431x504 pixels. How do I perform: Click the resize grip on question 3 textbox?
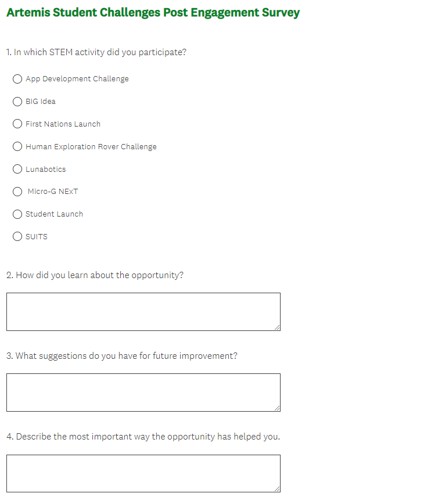(x=277, y=408)
